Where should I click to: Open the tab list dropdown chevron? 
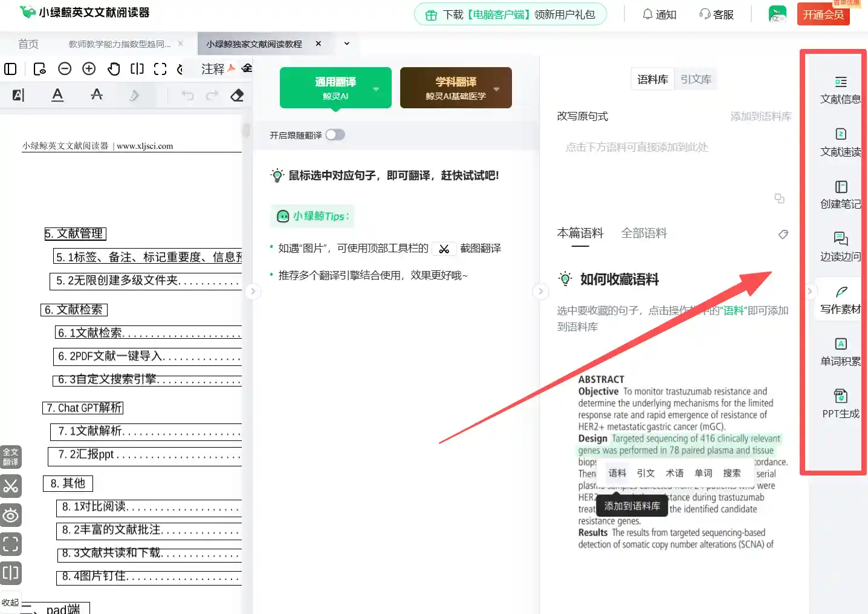[x=346, y=44]
